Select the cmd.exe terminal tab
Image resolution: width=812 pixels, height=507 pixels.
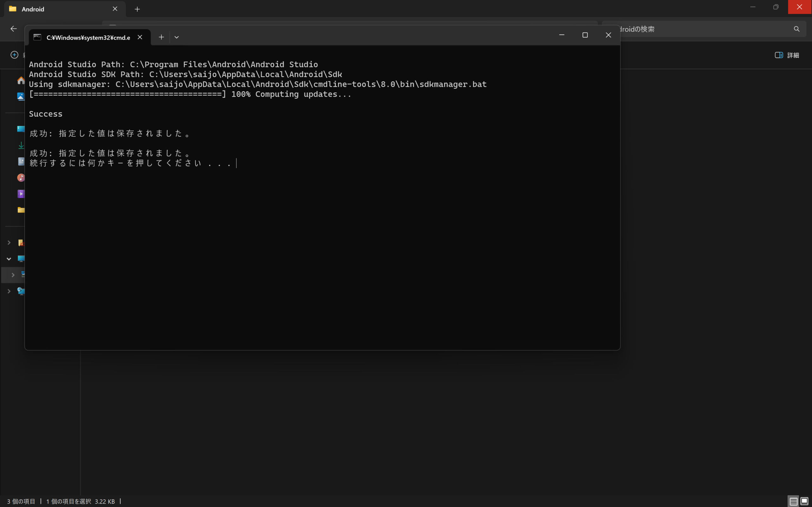88,38
